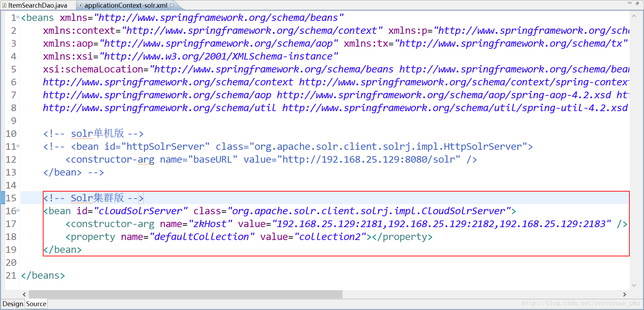This screenshot has width=644, height=310.
Task: Collapse the comment fold on line 11
Action: coord(18,146)
